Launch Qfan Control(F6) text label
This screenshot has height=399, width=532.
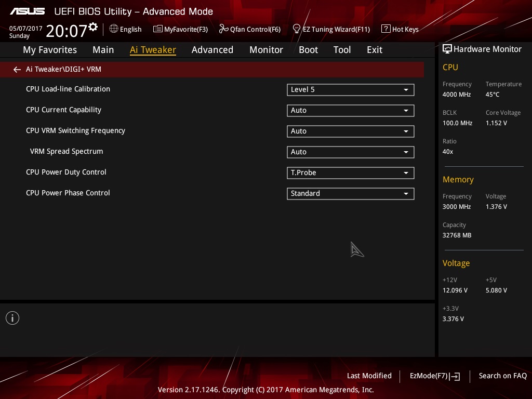click(x=255, y=30)
